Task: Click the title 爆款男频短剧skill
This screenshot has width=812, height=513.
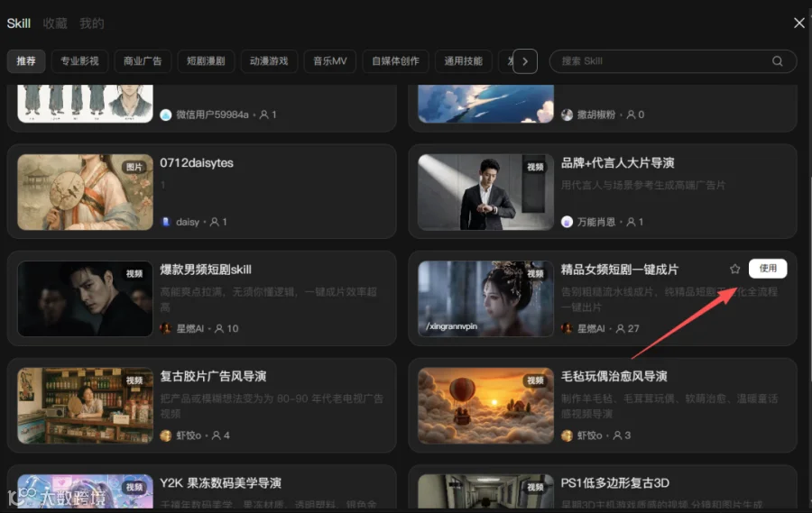Action: tap(206, 270)
